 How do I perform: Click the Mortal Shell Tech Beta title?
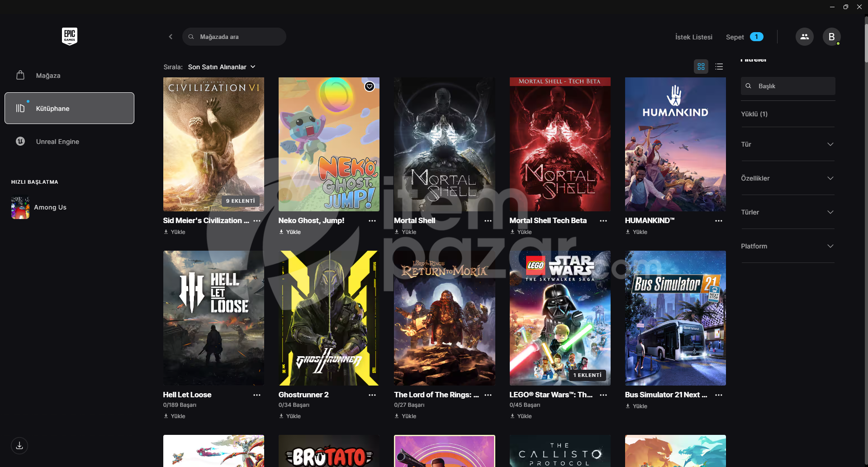(x=548, y=220)
